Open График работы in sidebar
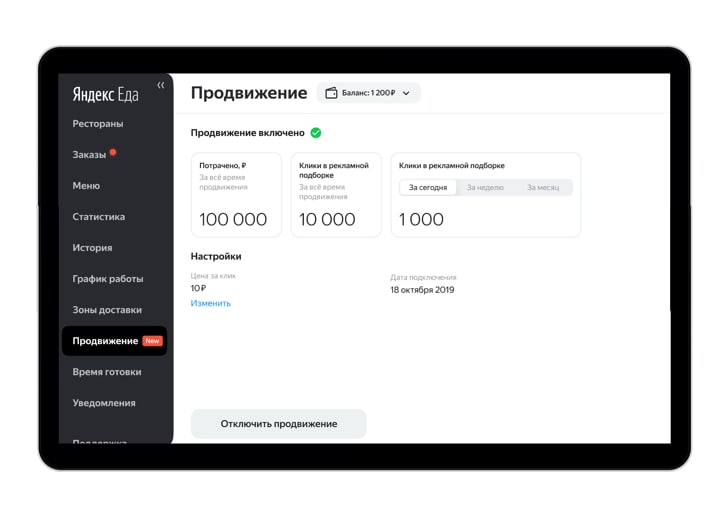The width and height of the screenshot is (727, 526). 108,279
